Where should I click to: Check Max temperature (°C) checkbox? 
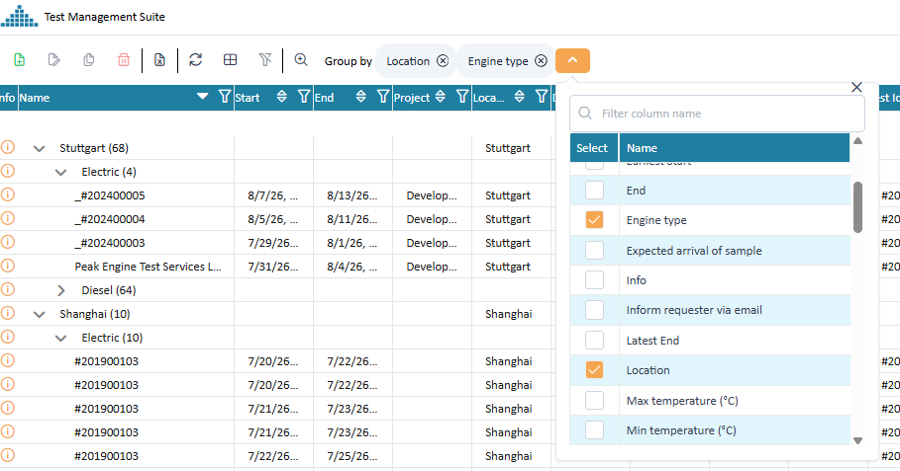point(594,400)
